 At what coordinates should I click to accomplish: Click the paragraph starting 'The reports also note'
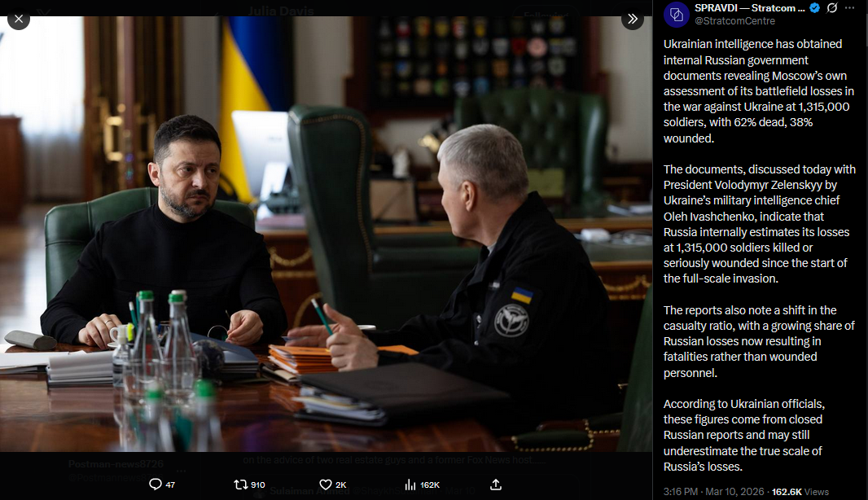tap(759, 342)
